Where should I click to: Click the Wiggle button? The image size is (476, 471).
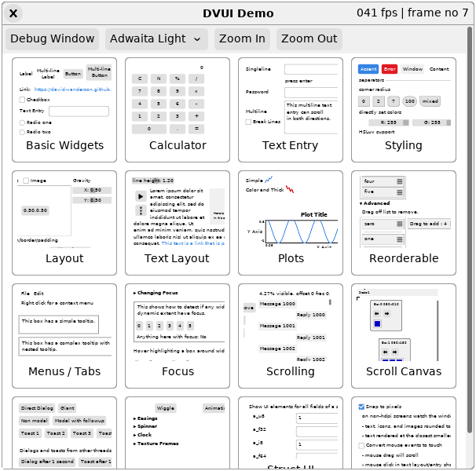pyautogui.click(x=166, y=408)
